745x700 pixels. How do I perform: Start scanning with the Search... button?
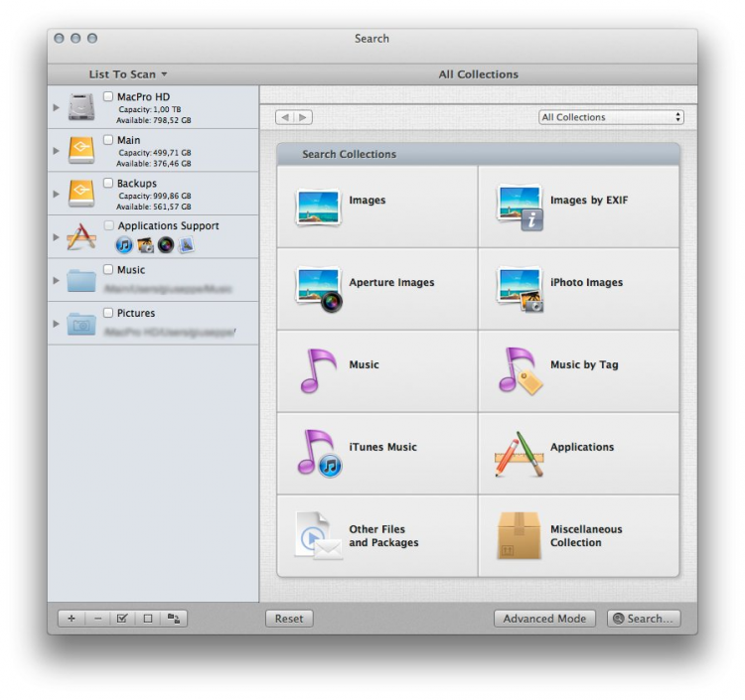click(644, 619)
